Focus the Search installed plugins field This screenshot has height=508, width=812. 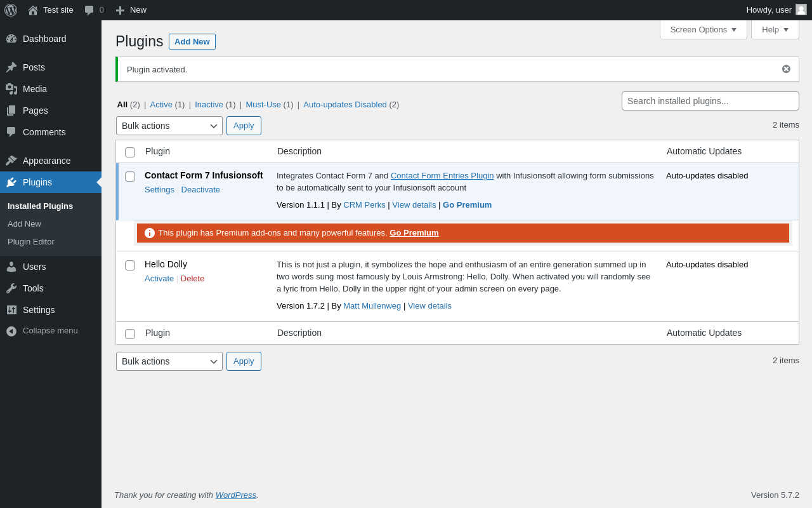710,101
